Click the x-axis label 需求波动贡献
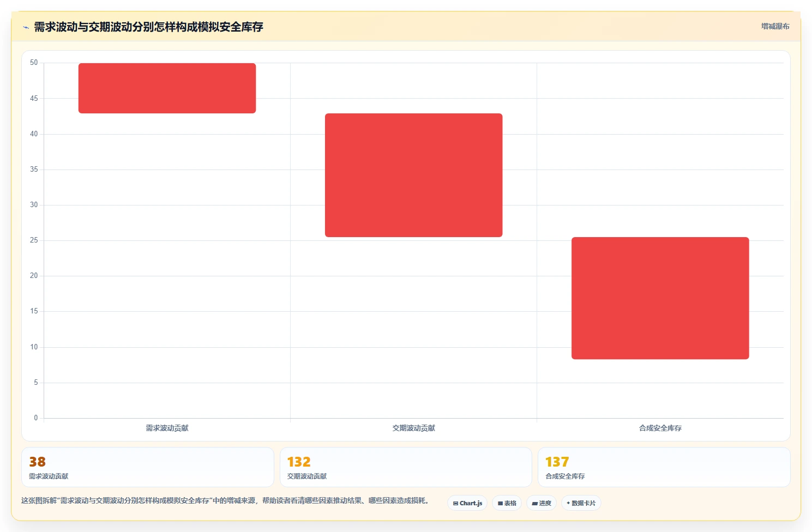 (x=167, y=428)
